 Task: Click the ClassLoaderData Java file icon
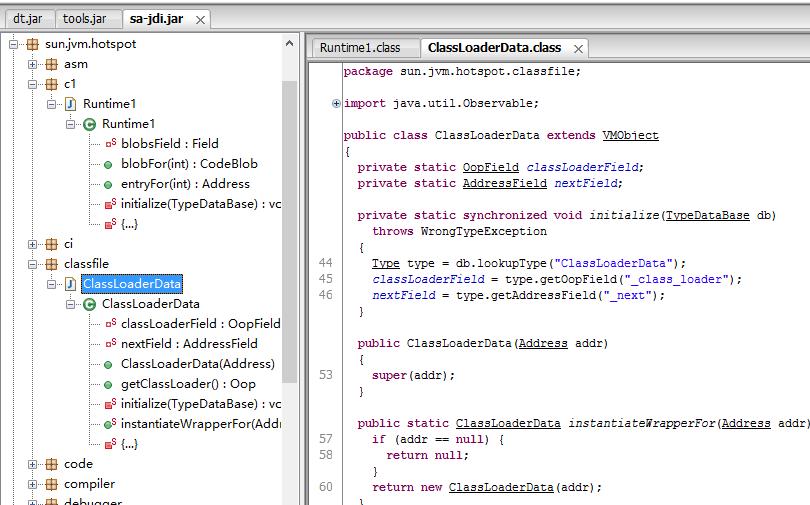[70, 285]
